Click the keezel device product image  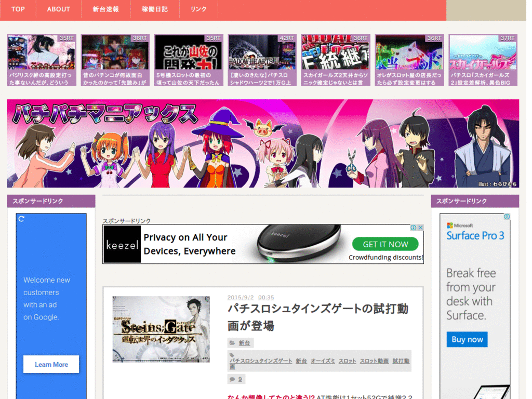[x=299, y=244]
